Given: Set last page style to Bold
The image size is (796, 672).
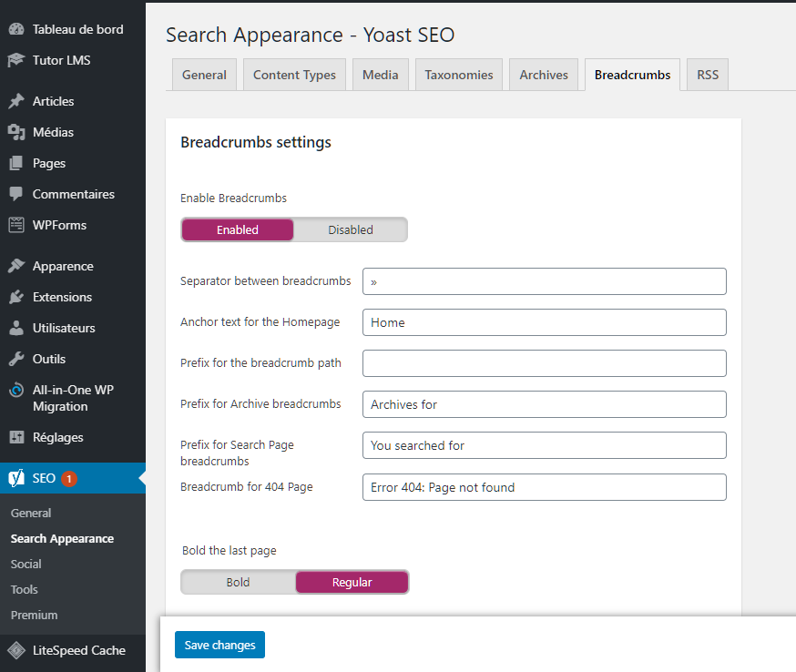Looking at the screenshot, I should pyautogui.click(x=238, y=581).
